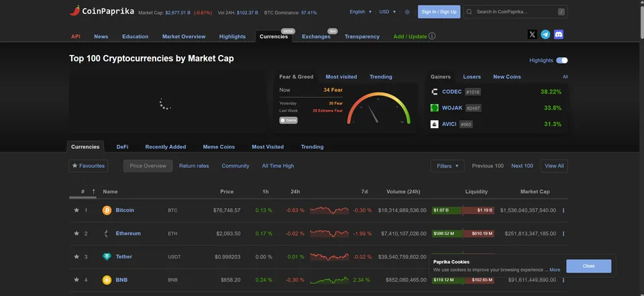Click the Add / Update link
Image resolution: width=644 pixels, height=296 pixels.
[410, 37]
